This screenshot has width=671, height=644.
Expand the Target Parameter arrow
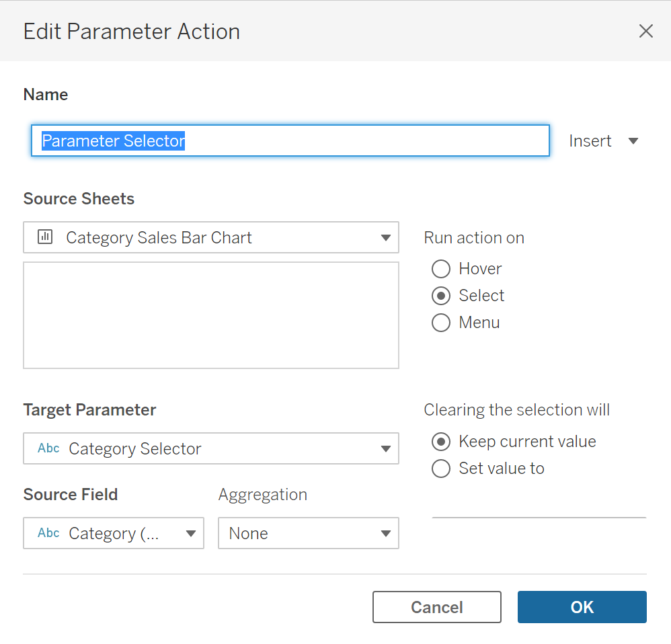point(385,449)
